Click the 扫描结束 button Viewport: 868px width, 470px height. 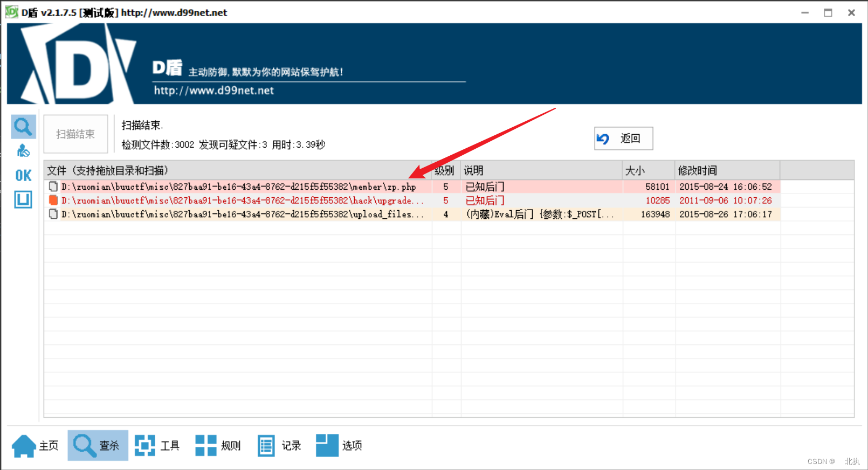pos(75,134)
